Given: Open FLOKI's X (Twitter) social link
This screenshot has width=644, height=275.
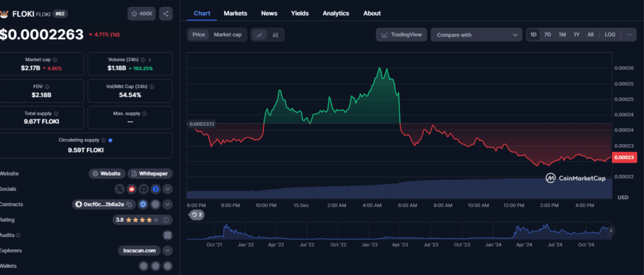Looking at the screenshot, I should [120, 189].
